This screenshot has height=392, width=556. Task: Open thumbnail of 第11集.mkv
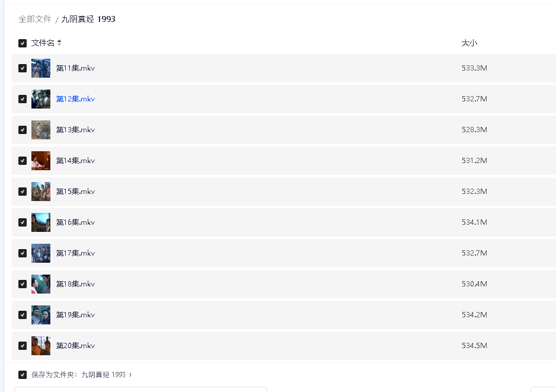tap(41, 68)
